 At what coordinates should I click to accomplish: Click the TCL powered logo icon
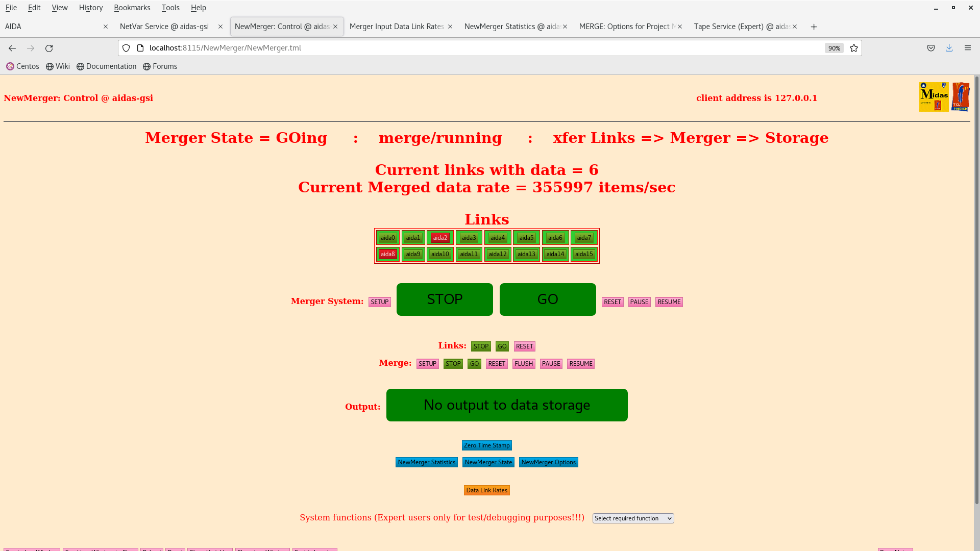tap(961, 97)
